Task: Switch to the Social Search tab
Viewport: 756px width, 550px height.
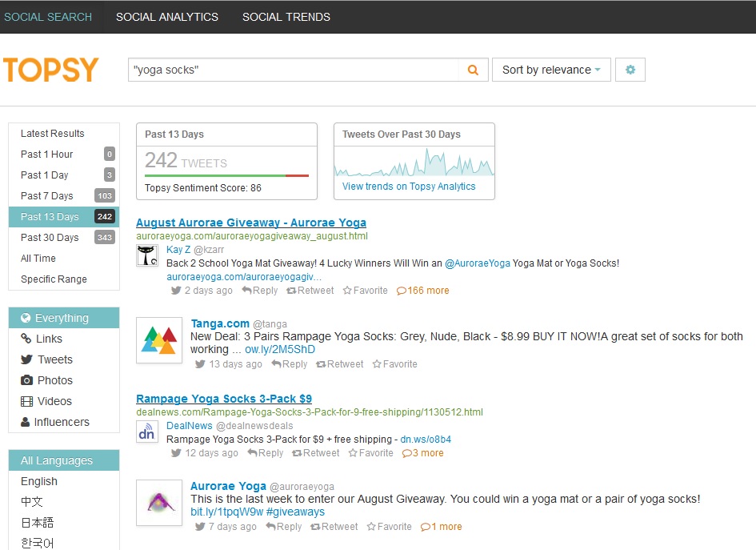Action: (x=48, y=17)
